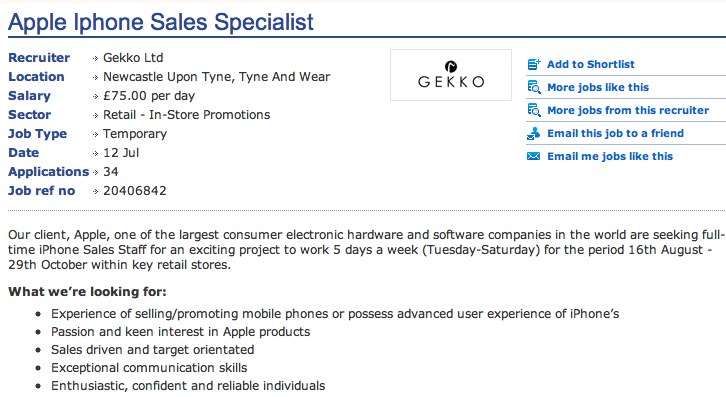
Task: Click the magnifier icon beside More jobs like this
Action: coord(534,87)
